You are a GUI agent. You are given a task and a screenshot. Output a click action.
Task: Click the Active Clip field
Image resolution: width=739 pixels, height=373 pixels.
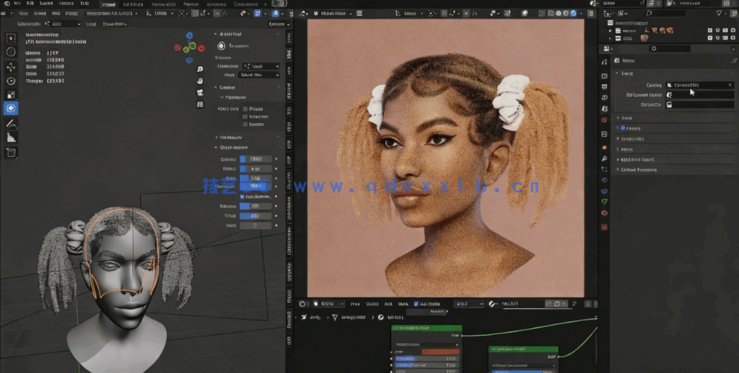click(x=699, y=105)
